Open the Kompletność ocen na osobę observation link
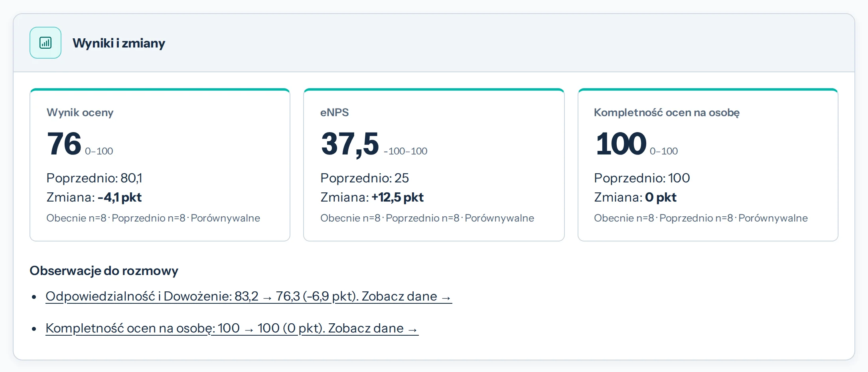This screenshot has height=372, width=868. tap(232, 328)
